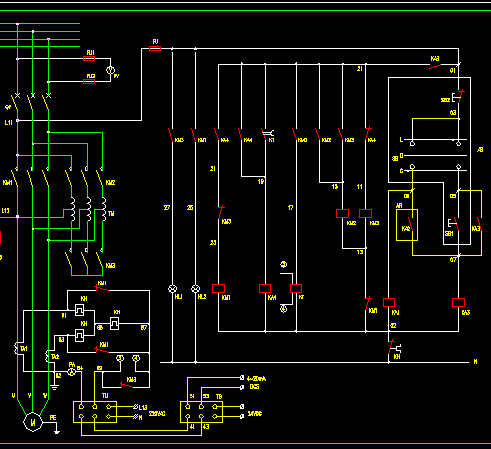Select the FU fuse on the control bus
Viewport: 491px width, 449px height.
pyautogui.click(x=155, y=49)
